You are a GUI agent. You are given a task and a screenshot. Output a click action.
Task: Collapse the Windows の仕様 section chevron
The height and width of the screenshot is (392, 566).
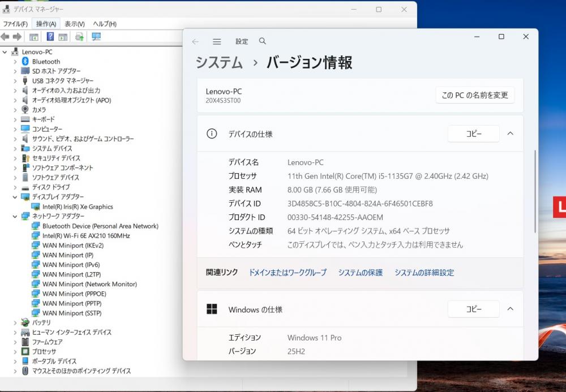coord(510,309)
